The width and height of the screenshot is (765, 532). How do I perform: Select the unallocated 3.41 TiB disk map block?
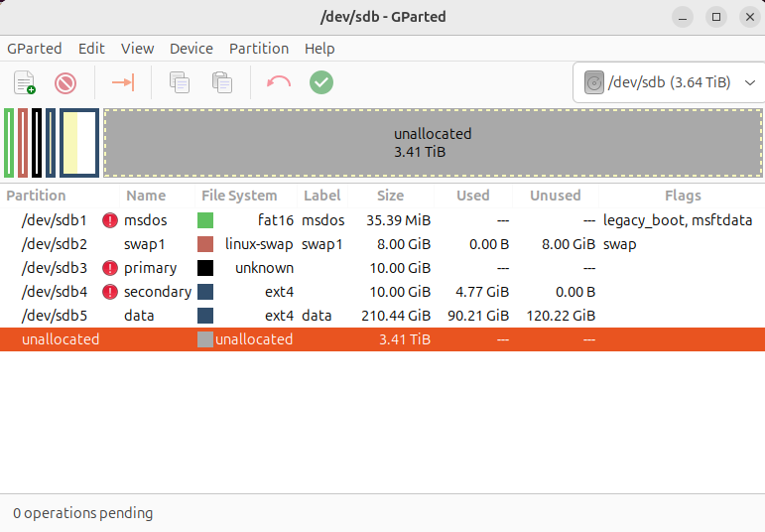[433, 143]
